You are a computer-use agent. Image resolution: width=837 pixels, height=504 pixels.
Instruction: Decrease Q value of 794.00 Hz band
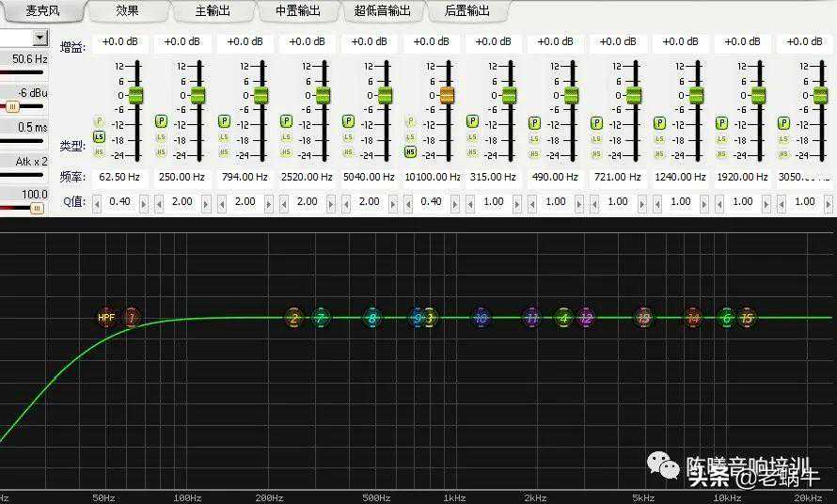point(221,202)
